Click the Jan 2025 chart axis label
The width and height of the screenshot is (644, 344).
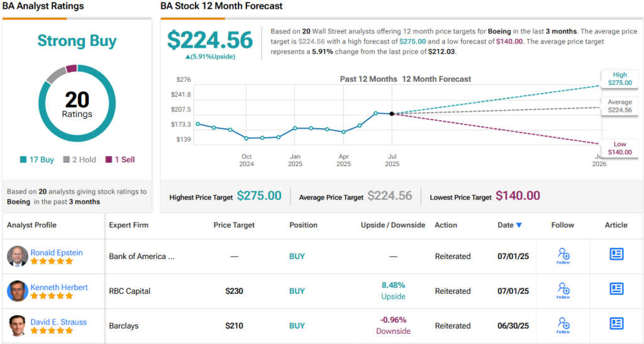[295, 160]
